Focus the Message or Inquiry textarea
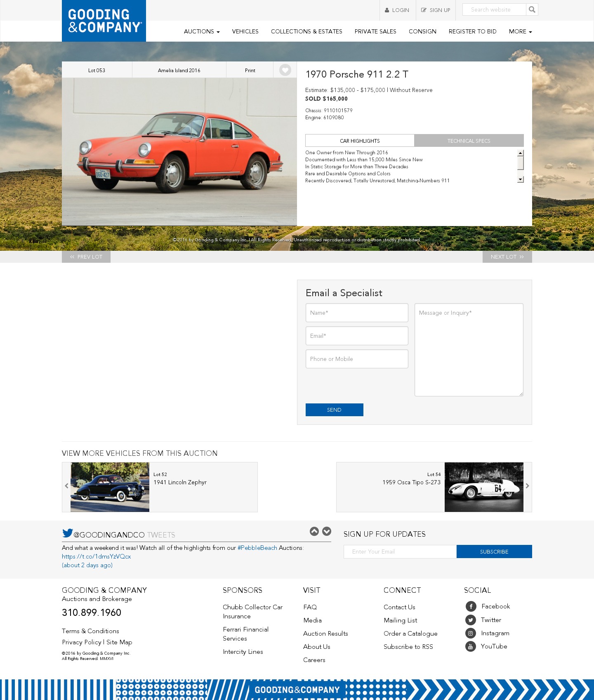 pos(469,350)
